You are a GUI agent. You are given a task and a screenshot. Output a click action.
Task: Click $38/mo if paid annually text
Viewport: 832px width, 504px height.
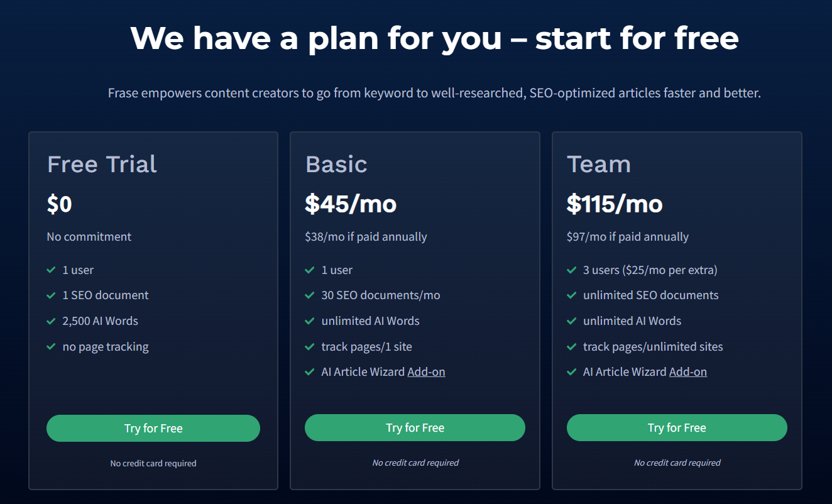tap(366, 237)
